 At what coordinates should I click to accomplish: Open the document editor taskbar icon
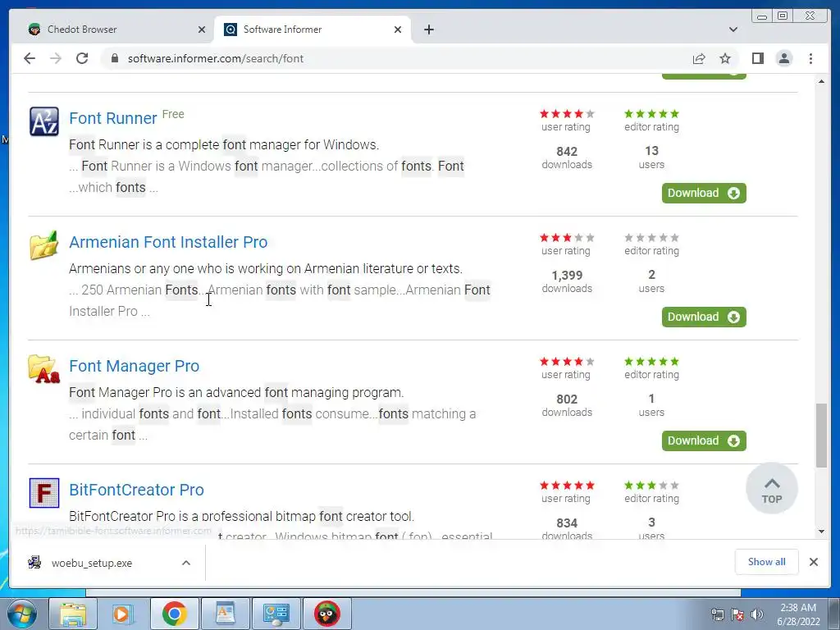(x=225, y=614)
